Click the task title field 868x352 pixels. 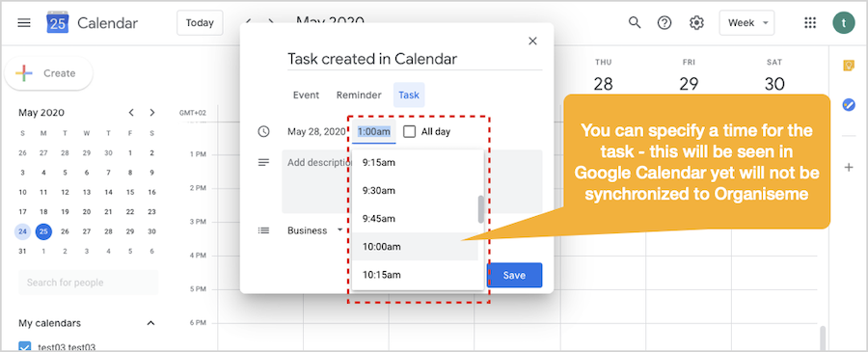click(x=415, y=59)
